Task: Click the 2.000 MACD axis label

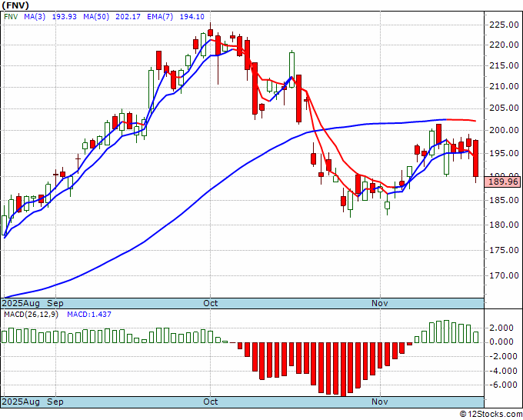Action: point(501,328)
